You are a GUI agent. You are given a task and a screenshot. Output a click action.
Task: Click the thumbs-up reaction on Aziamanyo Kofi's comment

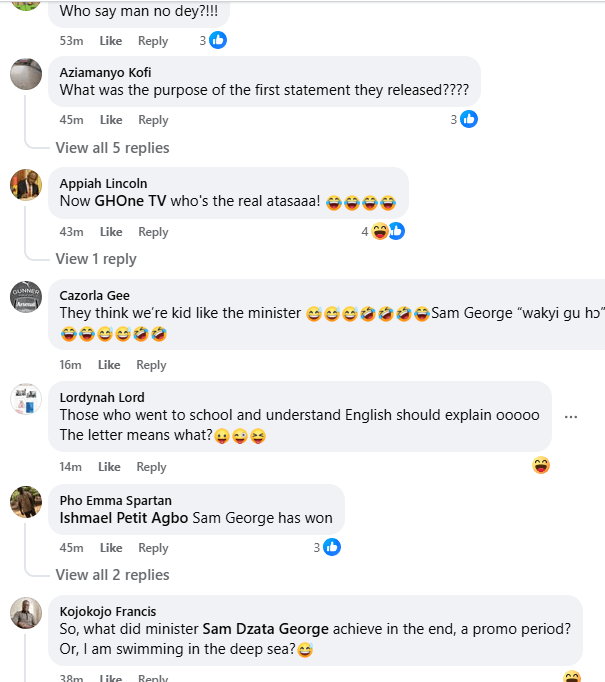point(468,119)
